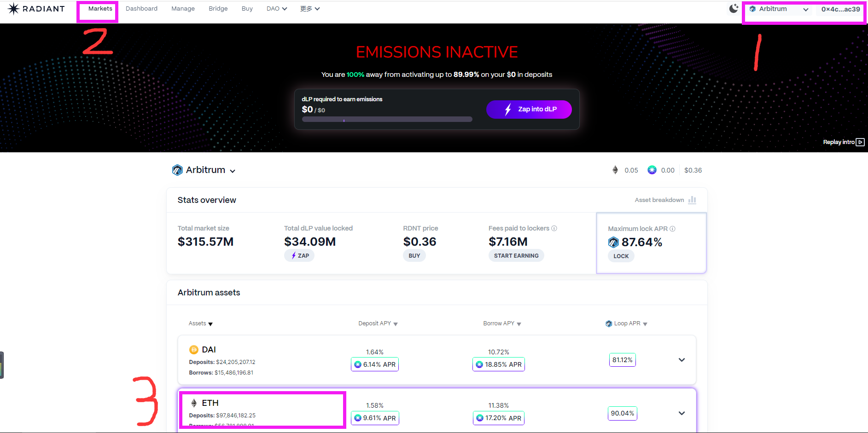Open the Arbitrum network selector in header
Screen dimensions: 868x433
(779, 9)
